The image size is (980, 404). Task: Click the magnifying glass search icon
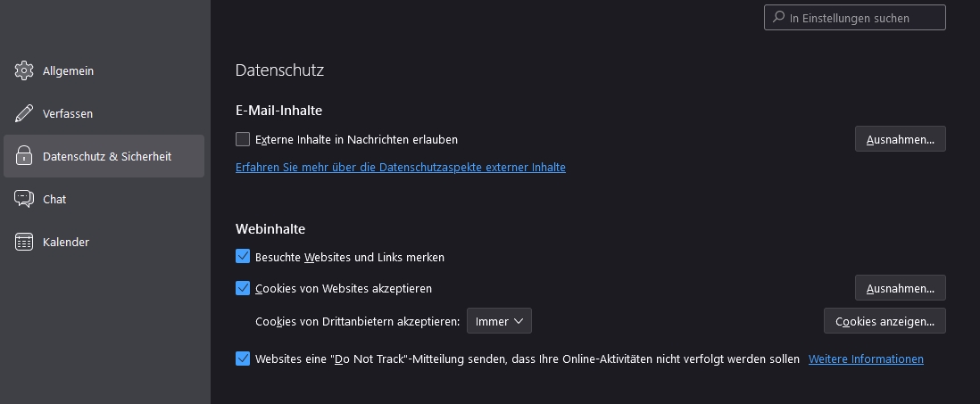(x=778, y=18)
